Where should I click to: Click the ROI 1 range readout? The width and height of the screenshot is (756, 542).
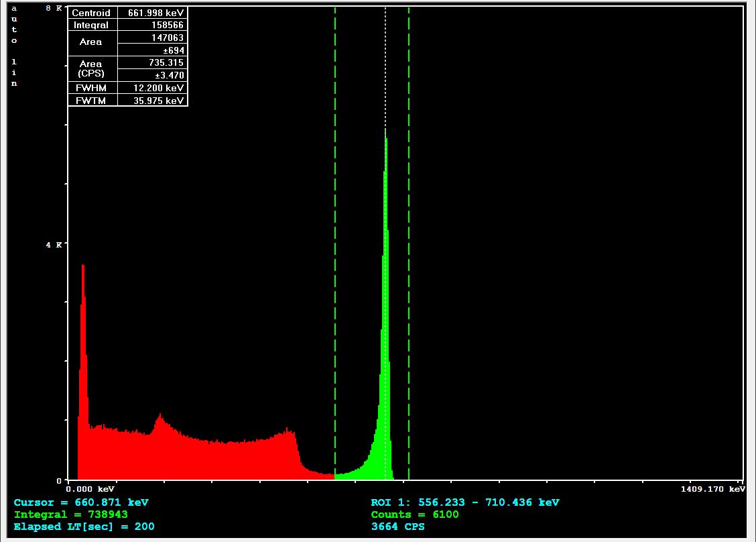pyautogui.click(x=464, y=502)
